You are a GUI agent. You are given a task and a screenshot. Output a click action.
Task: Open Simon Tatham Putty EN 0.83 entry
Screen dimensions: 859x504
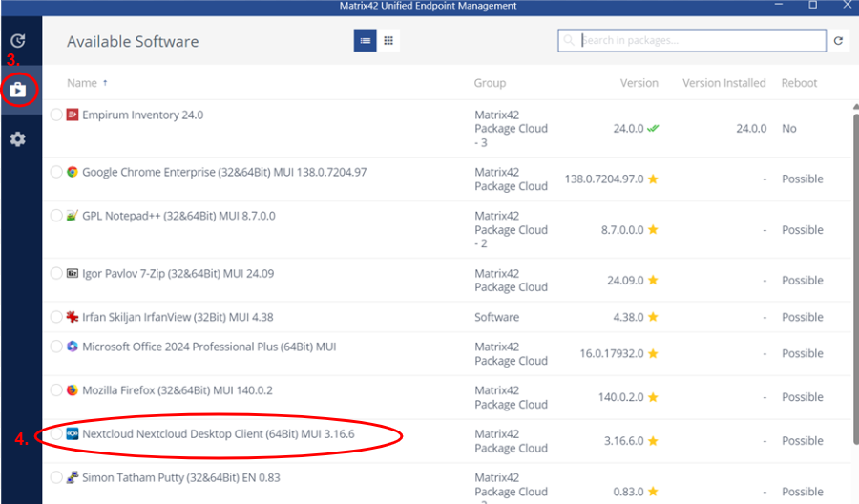click(180, 477)
